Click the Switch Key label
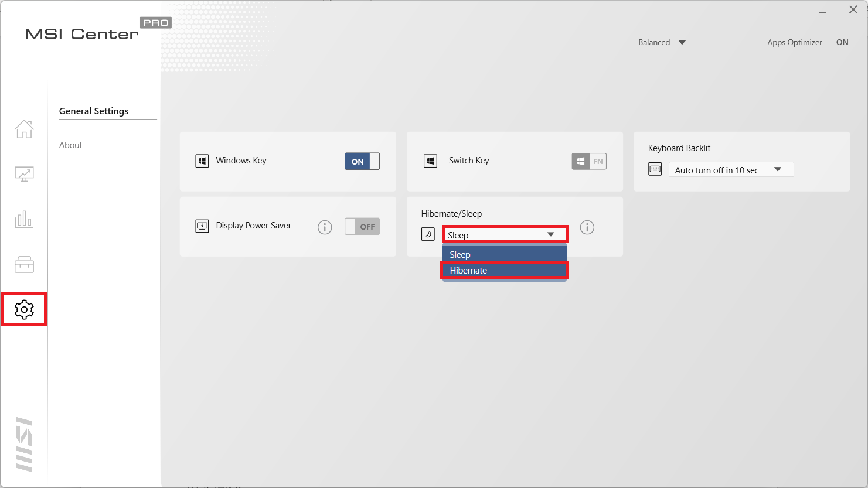The width and height of the screenshot is (868, 488). 469,161
